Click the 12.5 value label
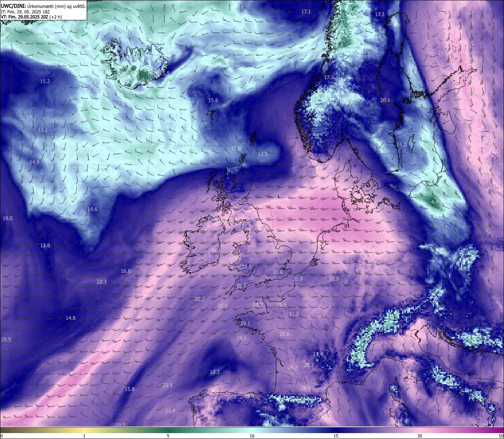Viewport: 504px width, 439px height. (x=263, y=154)
